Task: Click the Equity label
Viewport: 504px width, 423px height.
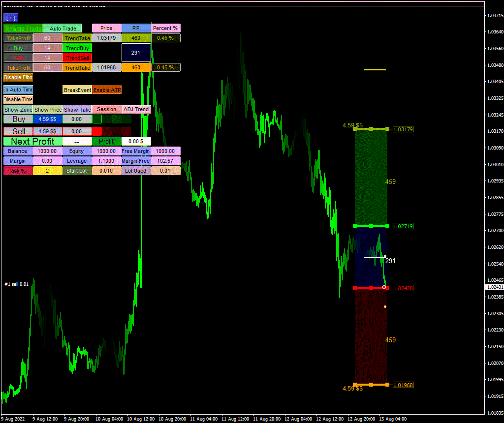Action: (x=77, y=151)
